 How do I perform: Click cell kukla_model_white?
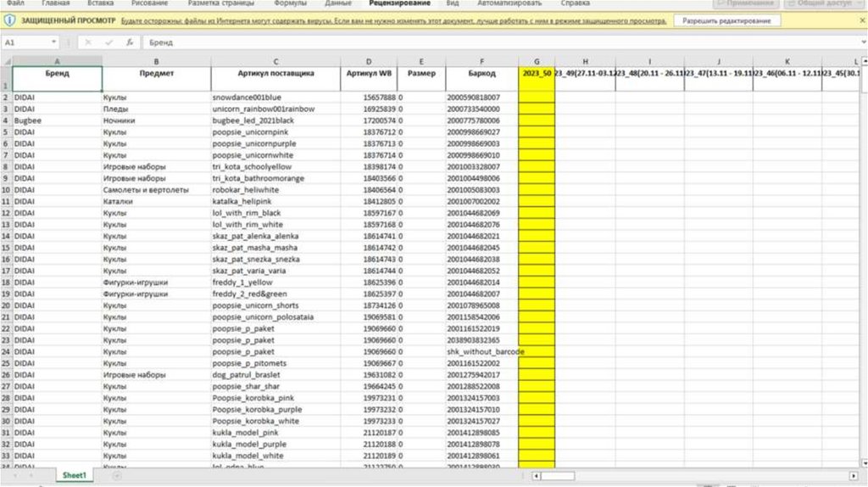pos(275,456)
